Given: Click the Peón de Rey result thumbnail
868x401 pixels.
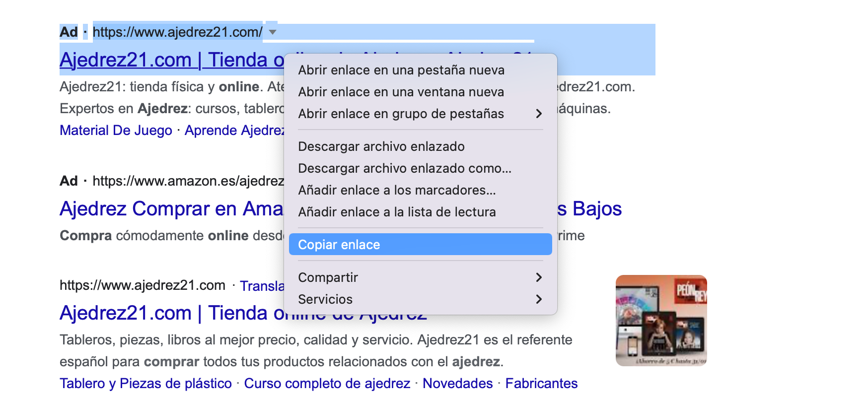Looking at the screenshot, I should [x=661, y=321].
